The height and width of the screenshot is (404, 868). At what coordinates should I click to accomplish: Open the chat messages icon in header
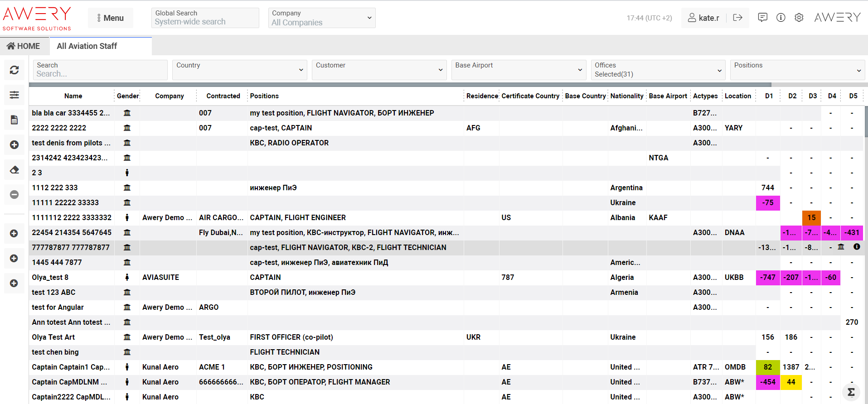point(763,18)
